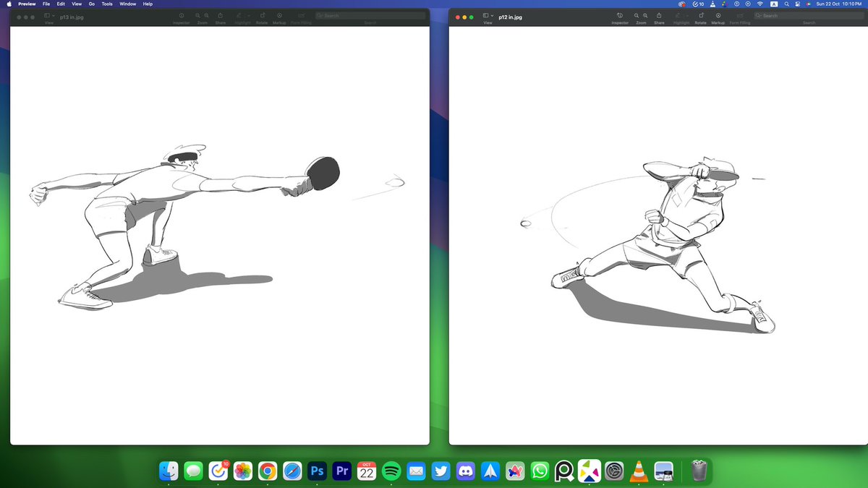Open the Go menu
Image resolution: width=868 pixels, height=488 pixels.
point(92,4)
